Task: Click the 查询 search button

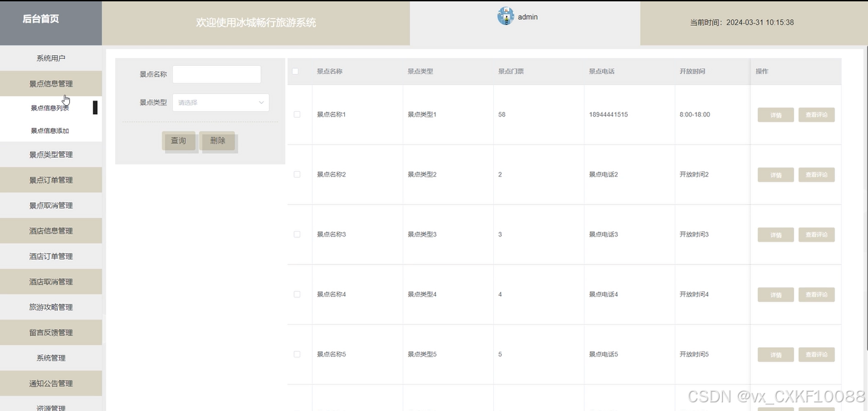Action: tap(178, 141)
